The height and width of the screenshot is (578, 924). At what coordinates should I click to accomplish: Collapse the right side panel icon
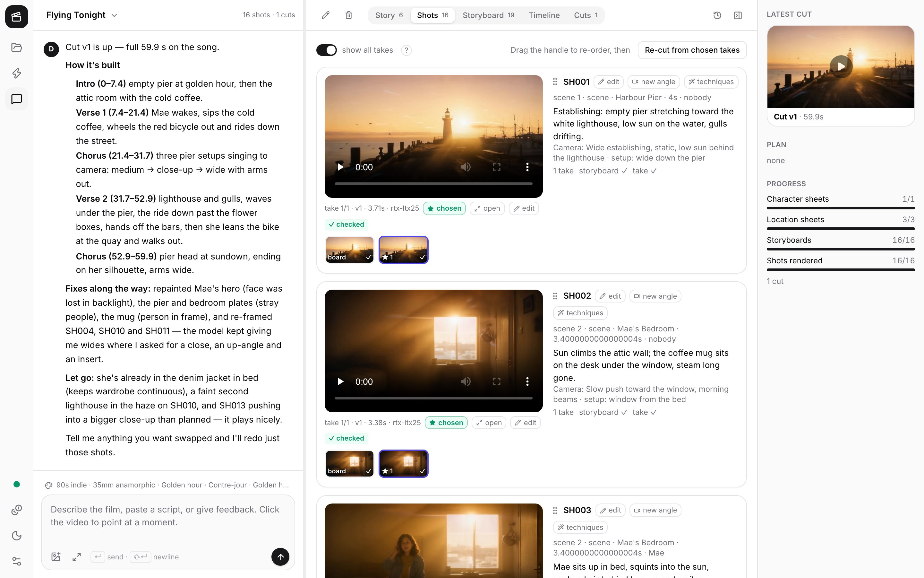tap(738, 15)
